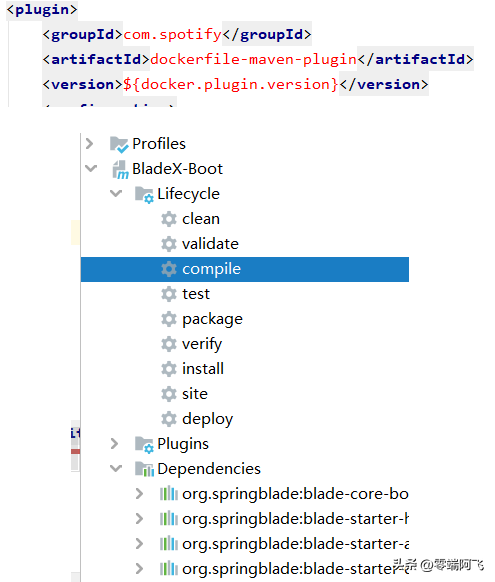495x582 pixels.
Task: Select the site lifecycle goal
Action: click(194, 394)
